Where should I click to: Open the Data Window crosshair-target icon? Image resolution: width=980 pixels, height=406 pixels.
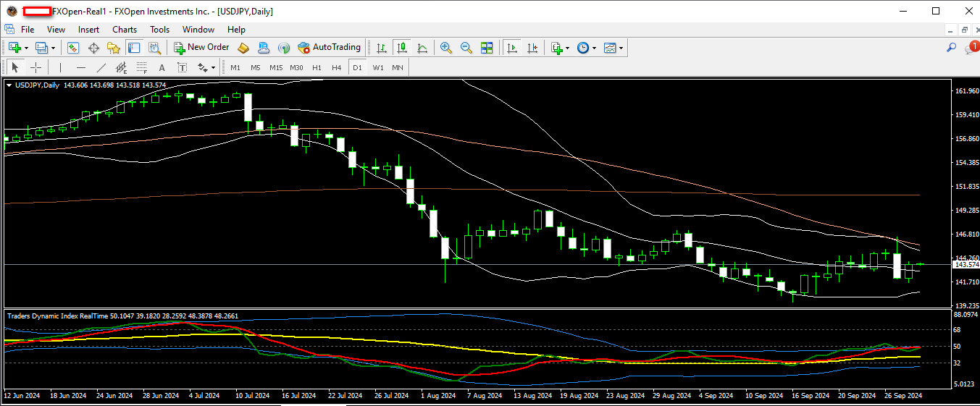point(93,48)
